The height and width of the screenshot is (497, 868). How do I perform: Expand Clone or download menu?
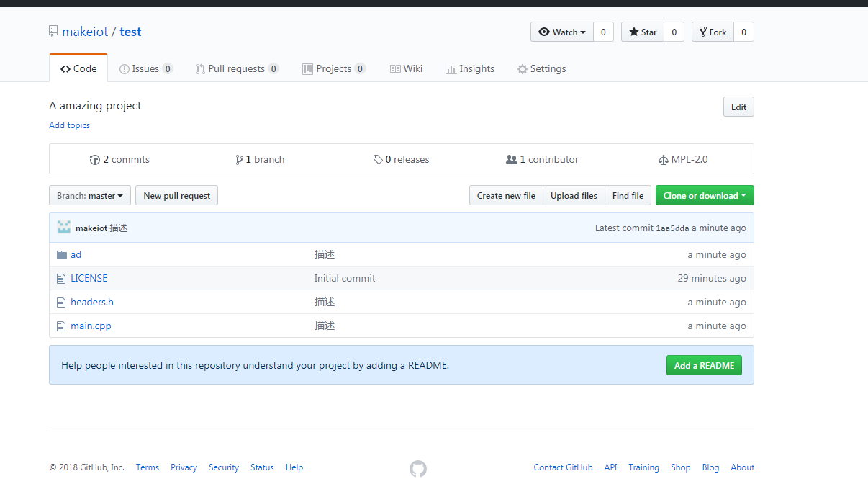point(705,195)
